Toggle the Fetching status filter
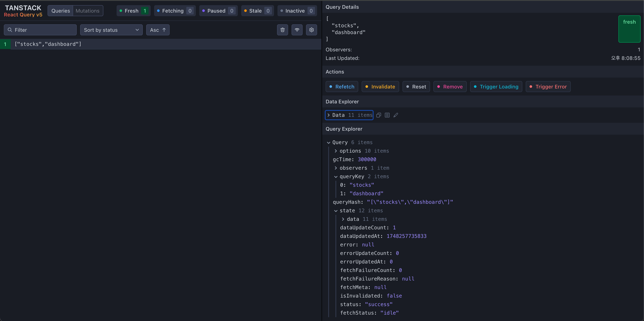This screenshot has height=321, width=644. [175, 11]
